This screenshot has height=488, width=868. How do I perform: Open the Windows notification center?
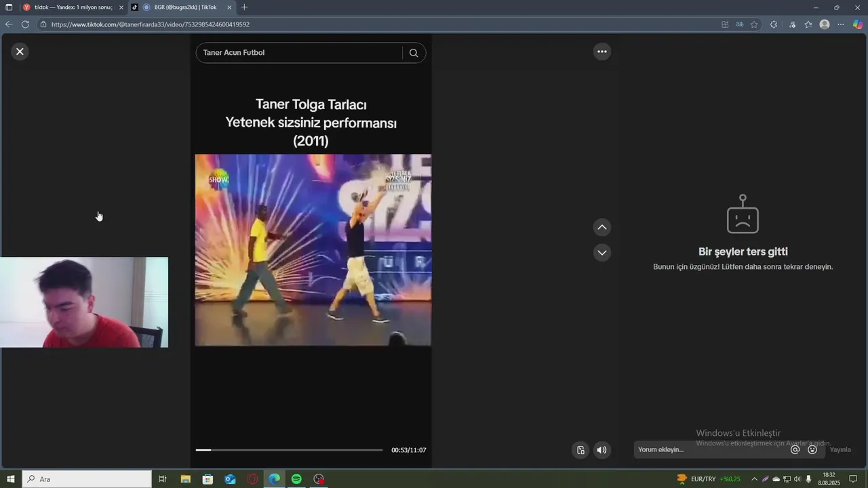click(x=853, y=479)
